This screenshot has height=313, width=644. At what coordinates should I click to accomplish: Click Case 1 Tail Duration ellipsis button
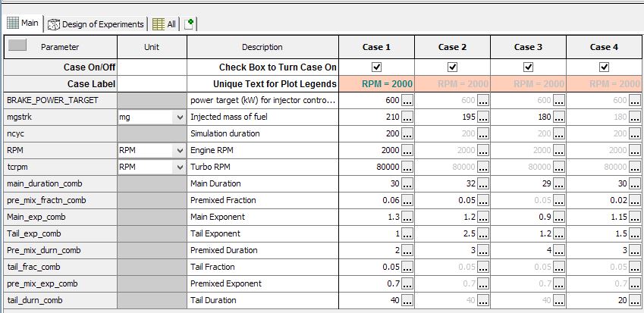[407, 301]
